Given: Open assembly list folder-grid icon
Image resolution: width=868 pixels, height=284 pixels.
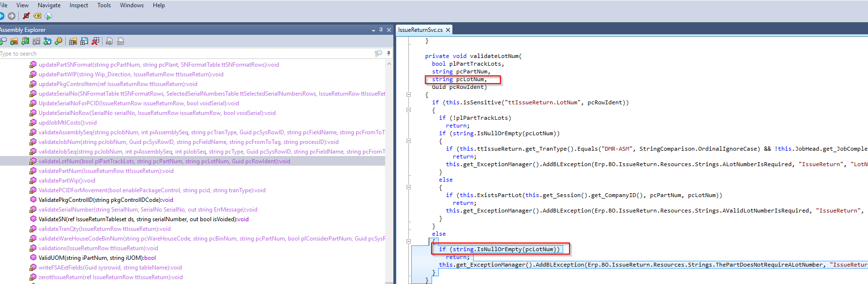Looking at the screenshot, I should click(73, 41).
